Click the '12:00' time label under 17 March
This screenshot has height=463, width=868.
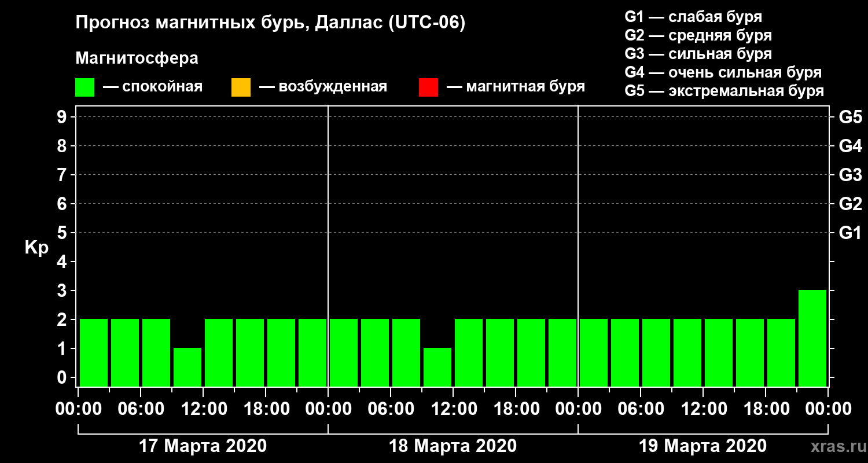click(203, 409)
